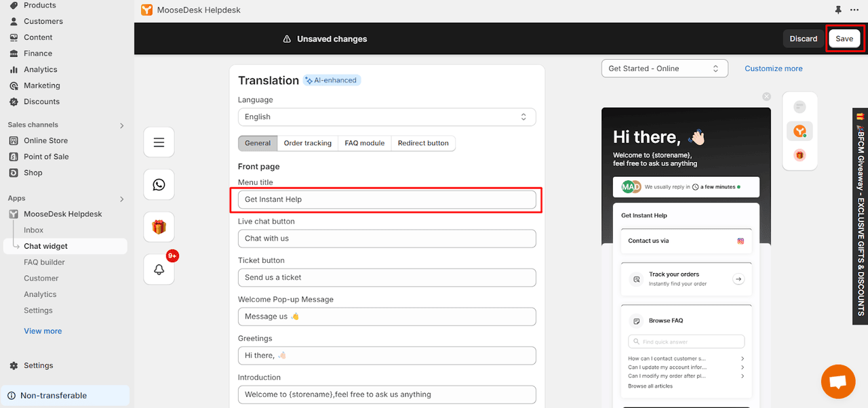Open the notification bell with 9+ badge
The image size is (868, 408).
(159, 269)
